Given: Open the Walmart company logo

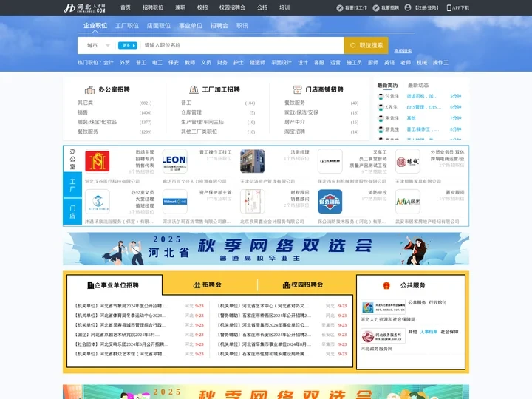Looking at the screenshot, I should 174,202.
